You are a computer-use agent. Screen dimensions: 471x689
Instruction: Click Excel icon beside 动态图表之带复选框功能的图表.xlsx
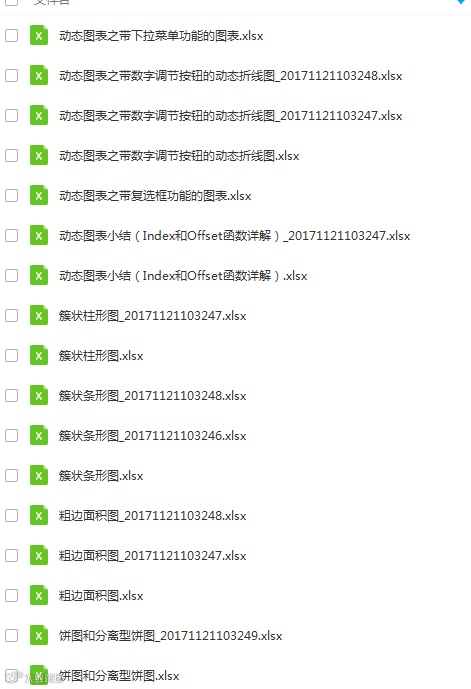tap(39, 196)
